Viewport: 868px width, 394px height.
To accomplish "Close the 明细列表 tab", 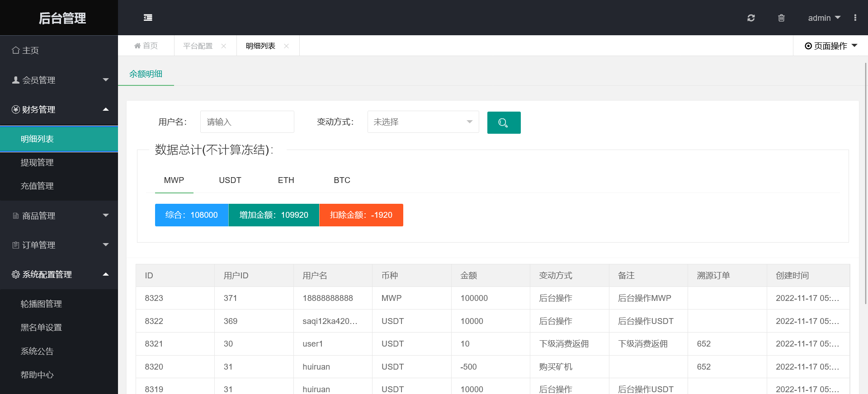I will point(286,46).
